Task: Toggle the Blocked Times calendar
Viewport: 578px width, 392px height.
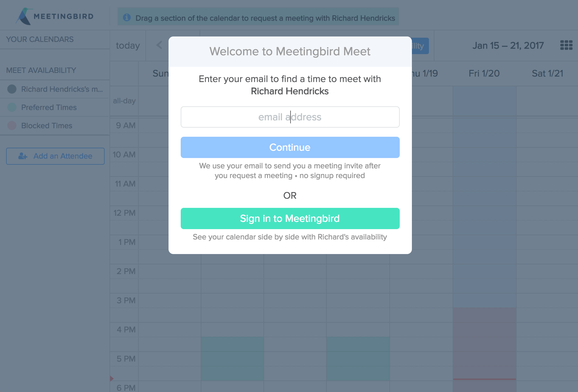Action: (x=12, y=126)
